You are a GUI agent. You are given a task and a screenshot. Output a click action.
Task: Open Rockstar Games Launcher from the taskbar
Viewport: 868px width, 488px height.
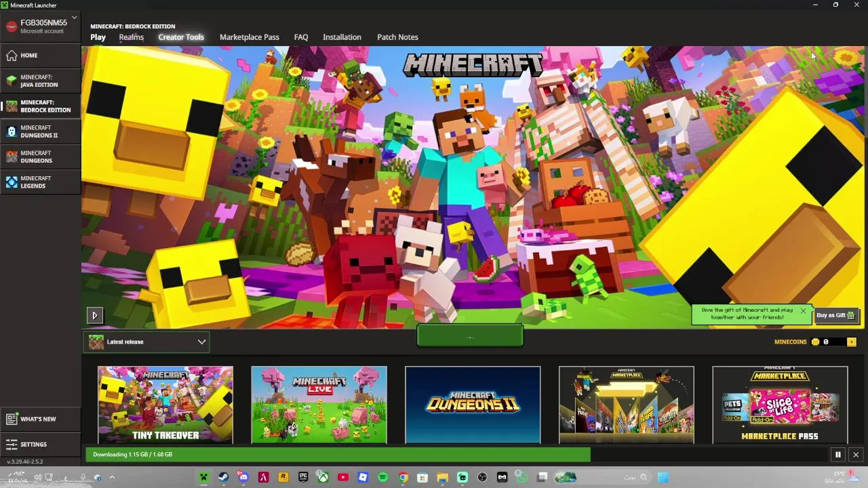pos(283,477)
